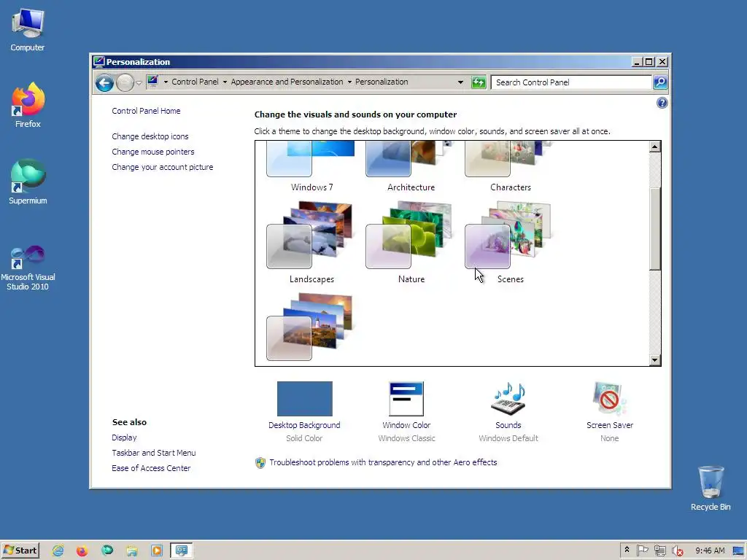
Task: Select the lighthouse theme in the bottom row
Action: 311,329
